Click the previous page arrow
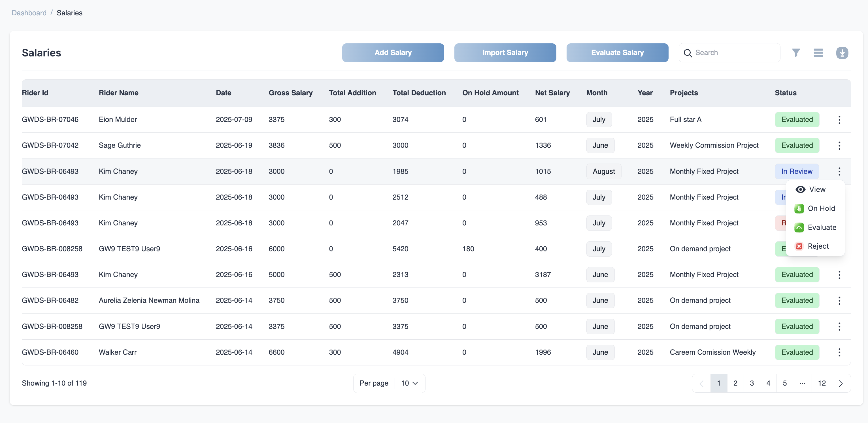This screenshot has width=868, height=423. (701, 383)
